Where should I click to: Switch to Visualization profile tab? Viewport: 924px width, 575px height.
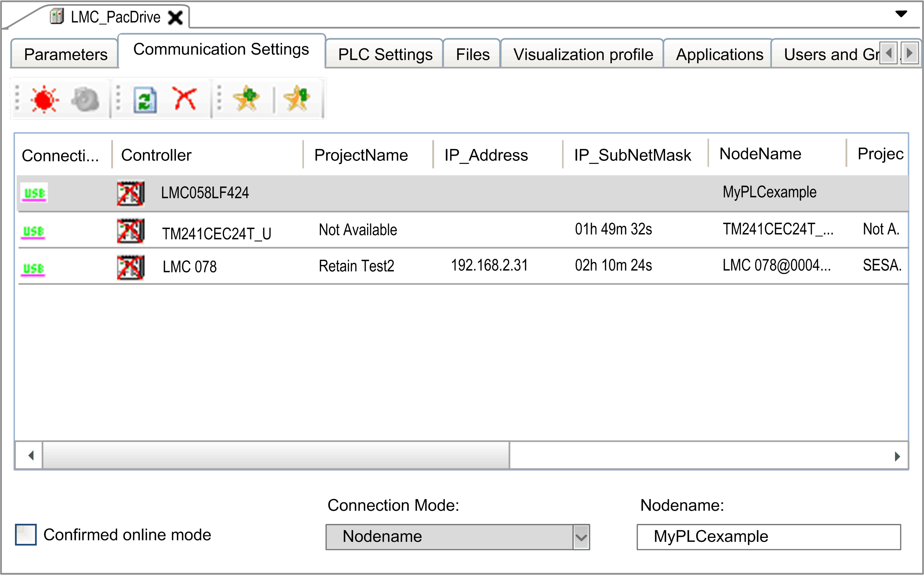tap(583, 54)
